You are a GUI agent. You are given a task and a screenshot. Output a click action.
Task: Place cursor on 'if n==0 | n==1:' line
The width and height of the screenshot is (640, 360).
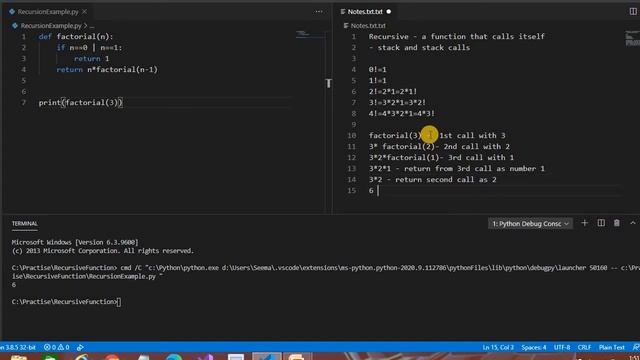[89, 48]
